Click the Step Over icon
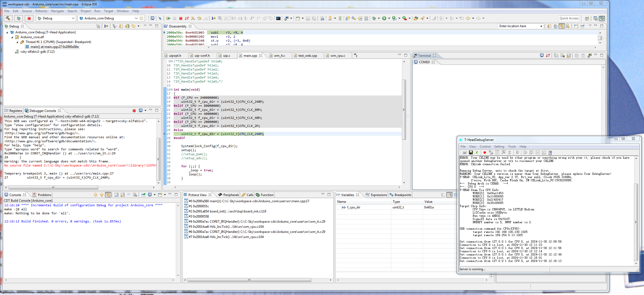This screenshot has width=644, height=295. [199, 18]
